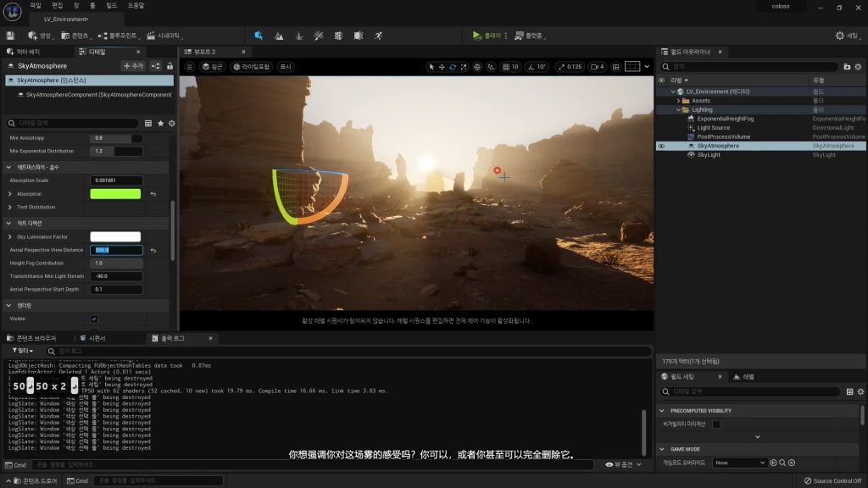Click the green Absorption color swatch
This screenshot has width=868, height=488.
[115, 194]
